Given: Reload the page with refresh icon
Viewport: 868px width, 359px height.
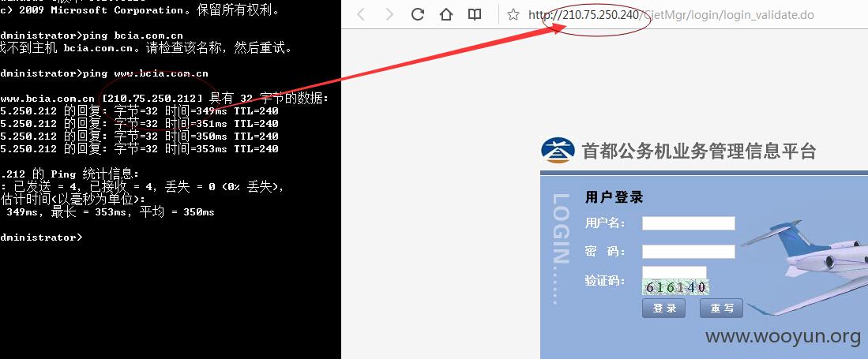Looking at the screenshot, I should (417, 14).
